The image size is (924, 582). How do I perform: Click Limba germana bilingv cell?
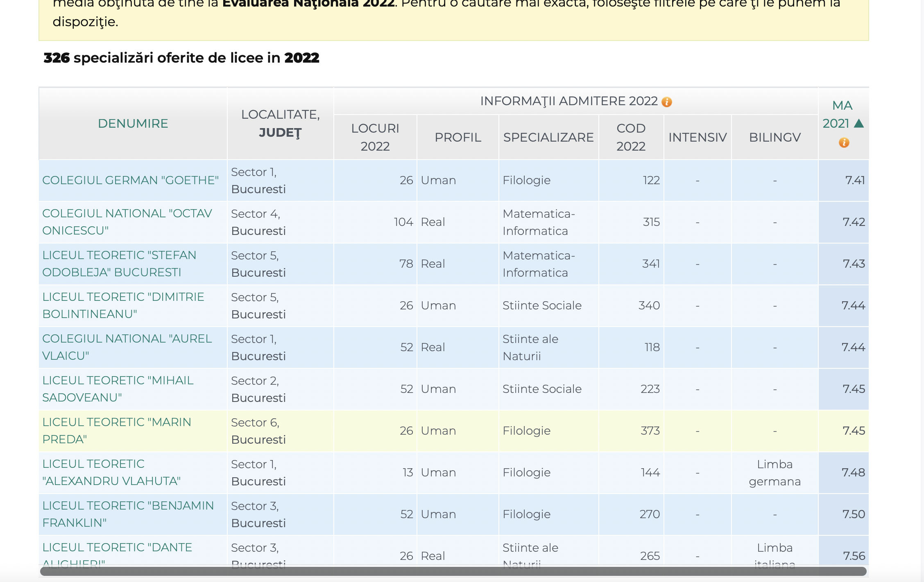(x=775, y=473)
